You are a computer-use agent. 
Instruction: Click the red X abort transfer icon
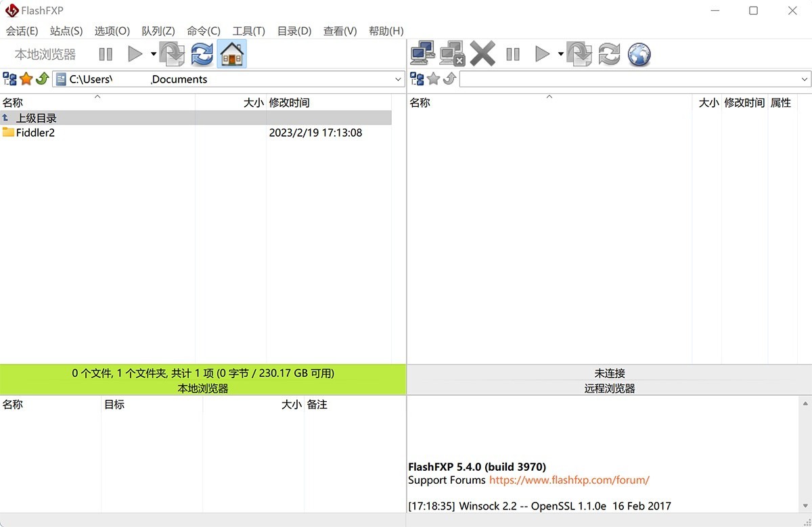tap(482, 53)
